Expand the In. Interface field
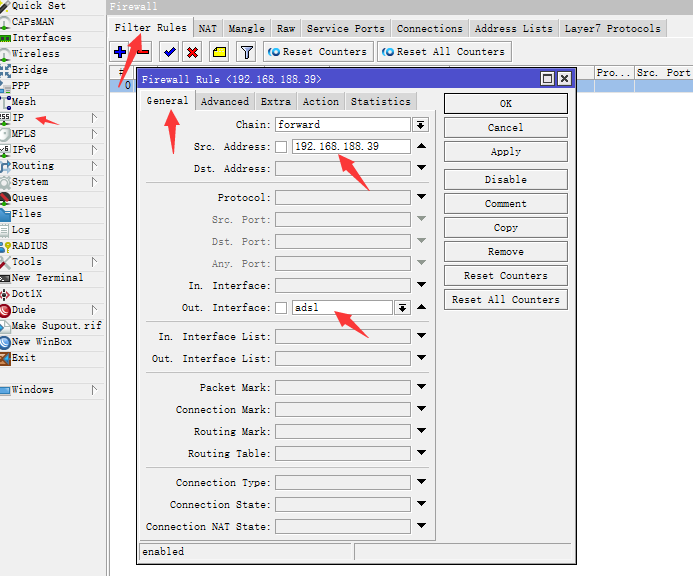This screenshot has height=576, width=693. pos(422,285)
